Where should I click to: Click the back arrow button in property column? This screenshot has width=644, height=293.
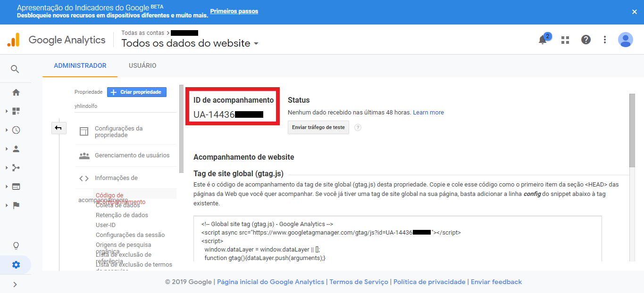click(x=59, y=128)
